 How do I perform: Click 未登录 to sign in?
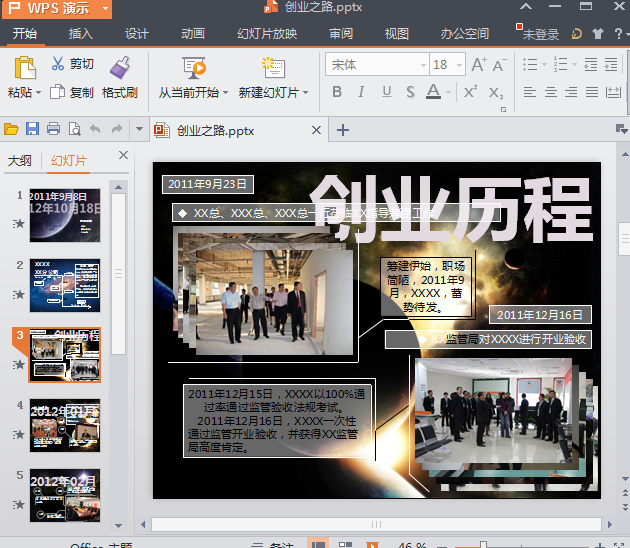click(540, 35)
